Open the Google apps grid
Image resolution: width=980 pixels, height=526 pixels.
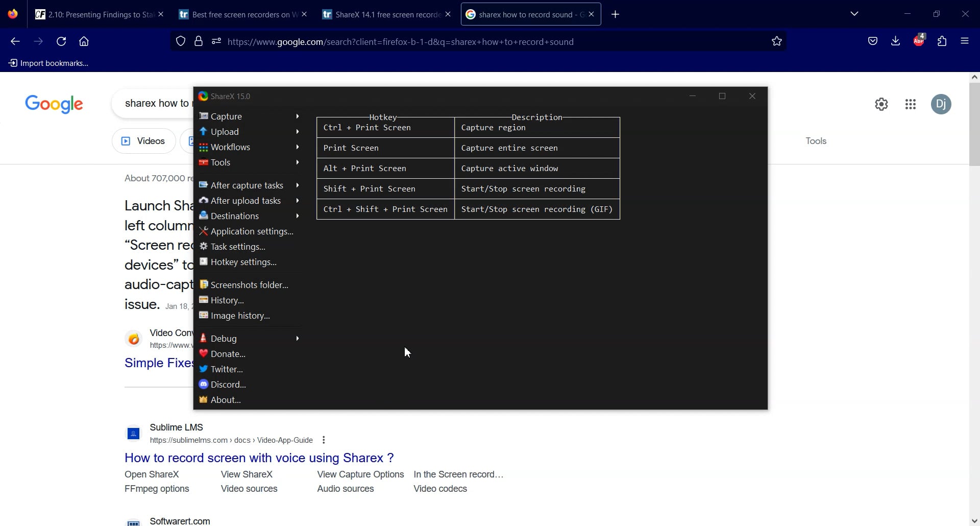click(911, 104)
